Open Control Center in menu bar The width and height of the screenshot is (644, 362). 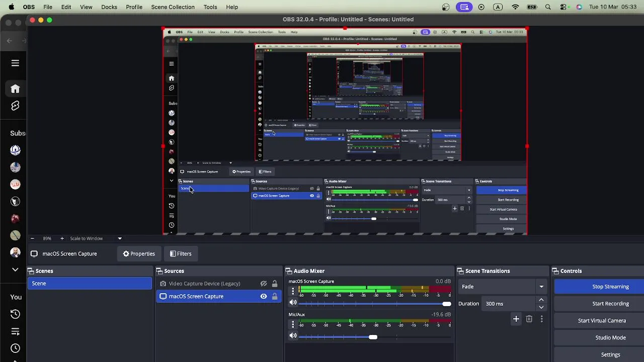(x=563, y=7)
